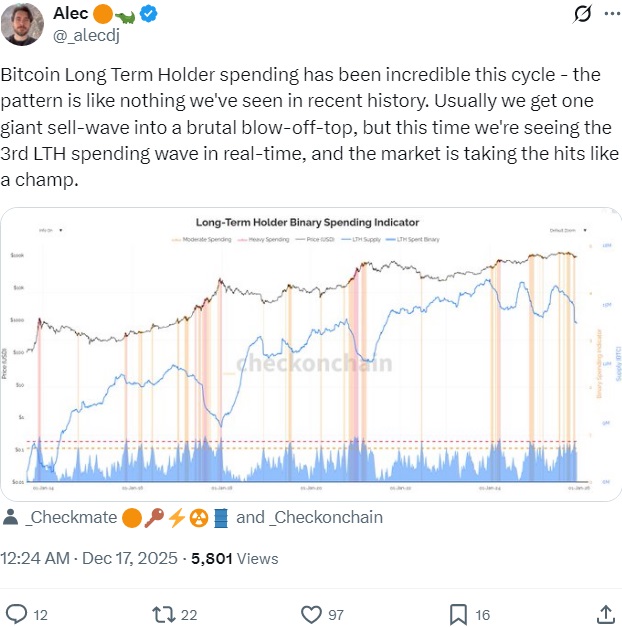Click the _Checkmate tagged account link
622x627 pixels.
pyautogui.click(x=72, y=518)
